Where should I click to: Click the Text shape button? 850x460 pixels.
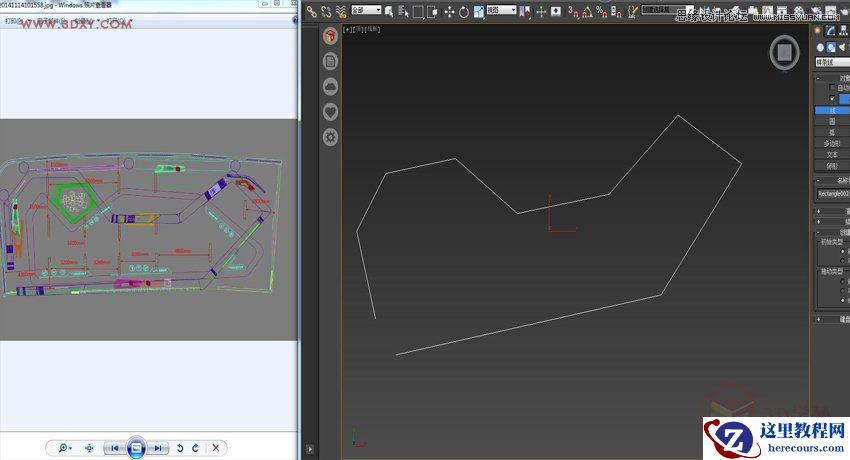click(831, 154)
